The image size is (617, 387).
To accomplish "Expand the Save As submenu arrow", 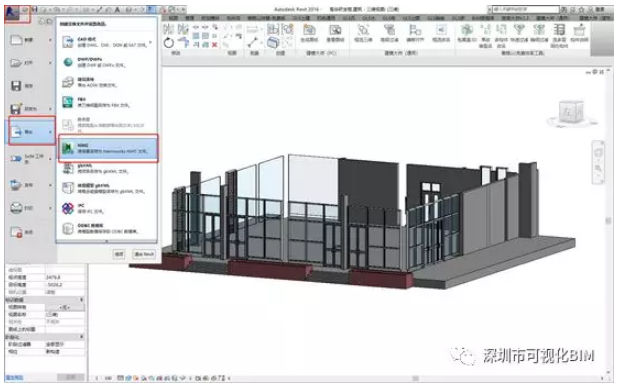I will pos(50,109).
